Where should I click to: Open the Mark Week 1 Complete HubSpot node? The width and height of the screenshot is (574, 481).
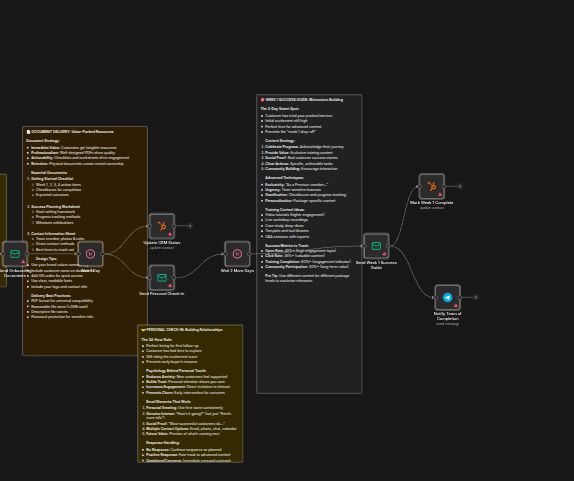tap(432, 186)
